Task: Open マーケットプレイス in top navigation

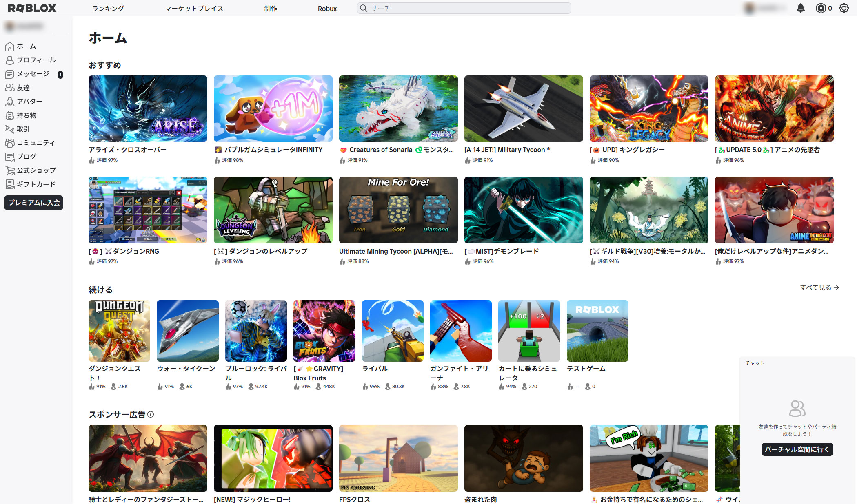Action: tap(194, 9)
